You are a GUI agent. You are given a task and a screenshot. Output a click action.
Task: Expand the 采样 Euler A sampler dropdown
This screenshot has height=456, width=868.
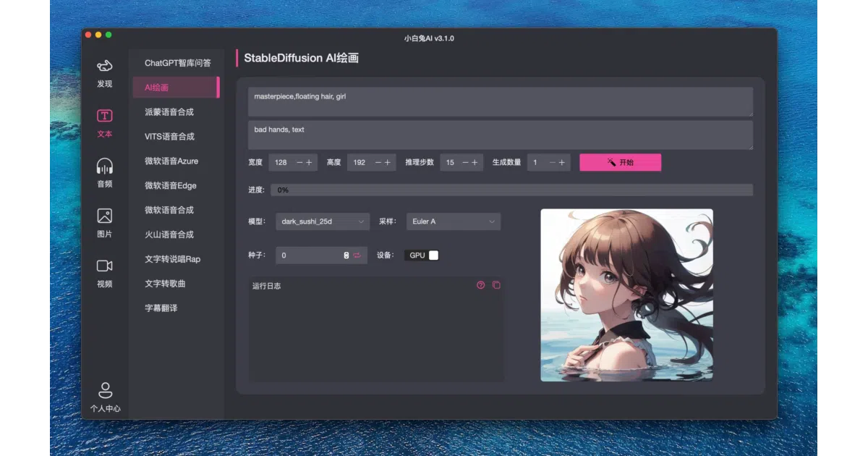tap(454, 221)
